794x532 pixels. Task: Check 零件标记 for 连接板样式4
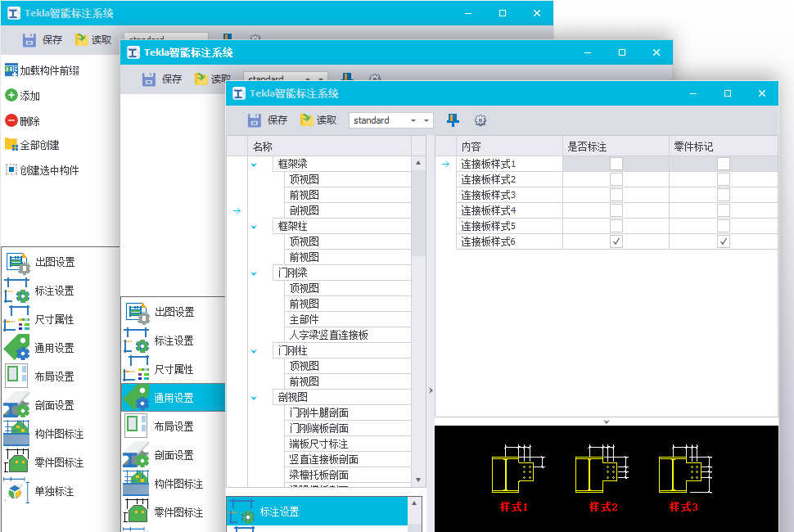click(724, 210)
